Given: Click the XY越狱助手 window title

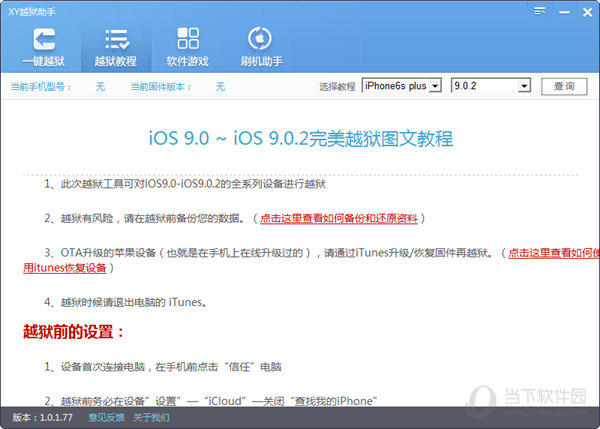Looking at the screenshot, I should [x=32, y=12].
